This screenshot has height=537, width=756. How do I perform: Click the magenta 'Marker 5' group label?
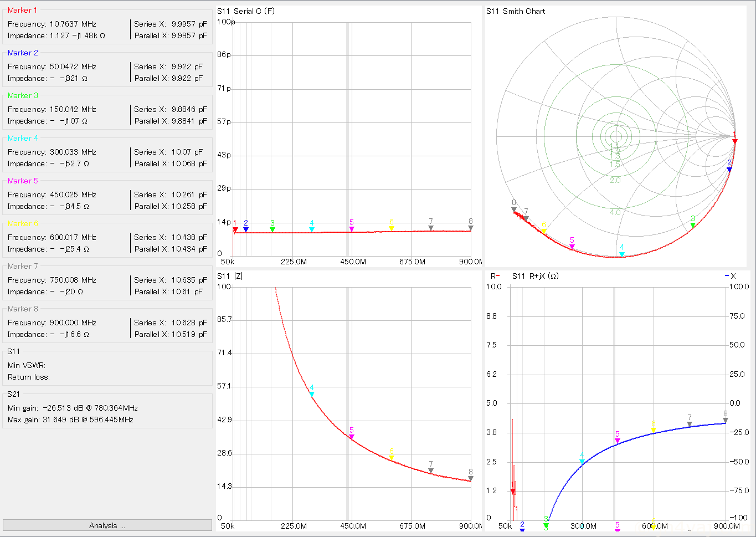click(23, 181)
